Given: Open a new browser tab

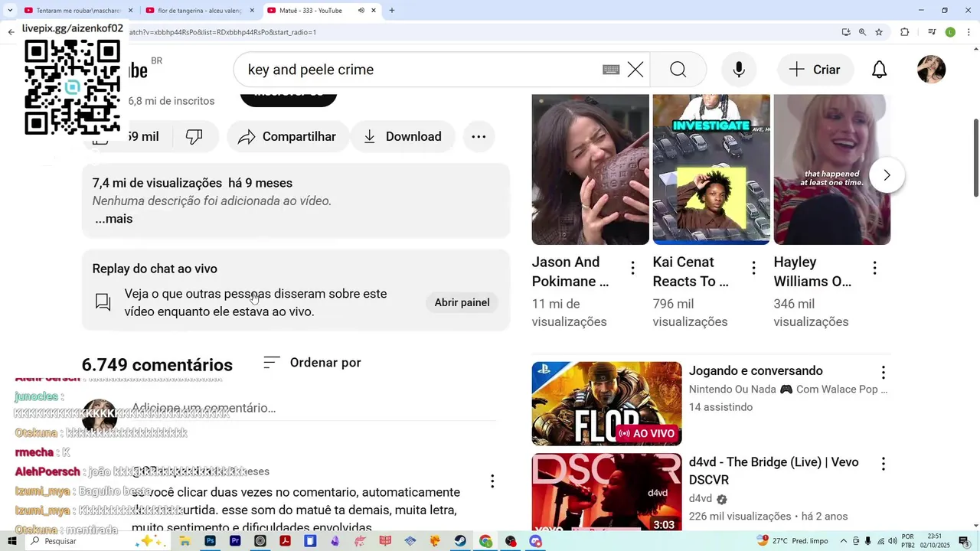Looking at the screenshot, I should click(392, 11).
